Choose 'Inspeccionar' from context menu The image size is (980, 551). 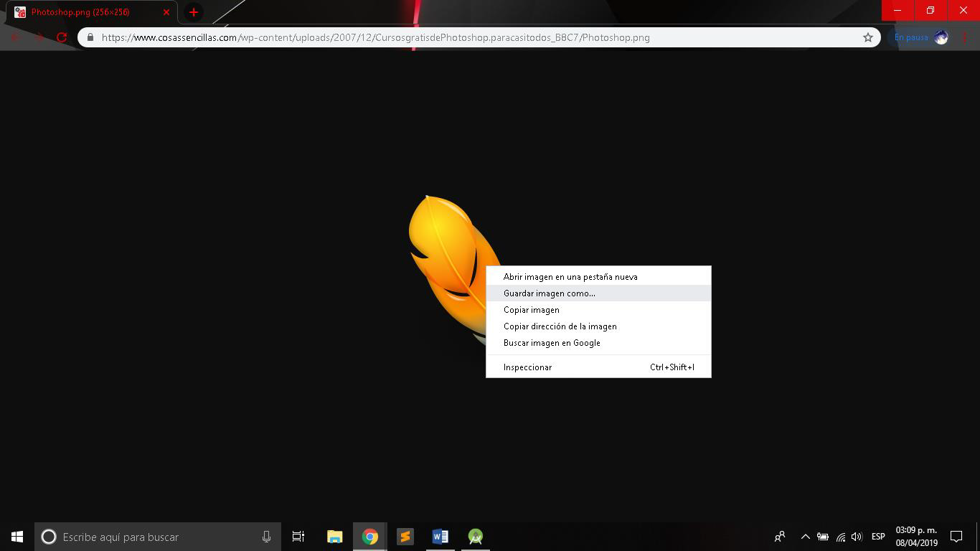pos(598,367)
